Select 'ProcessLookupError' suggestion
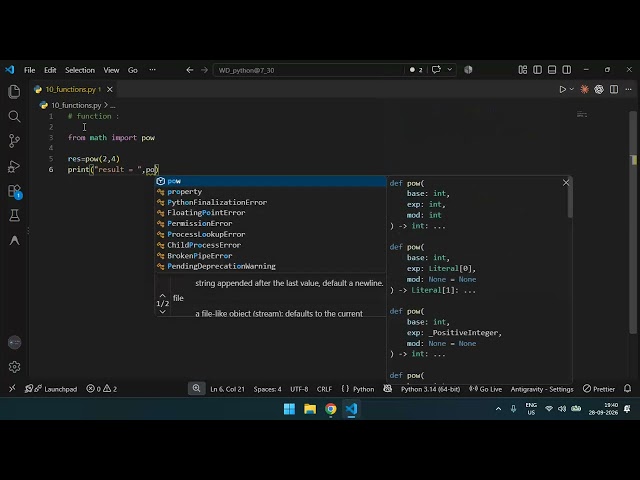 (270, 234)
